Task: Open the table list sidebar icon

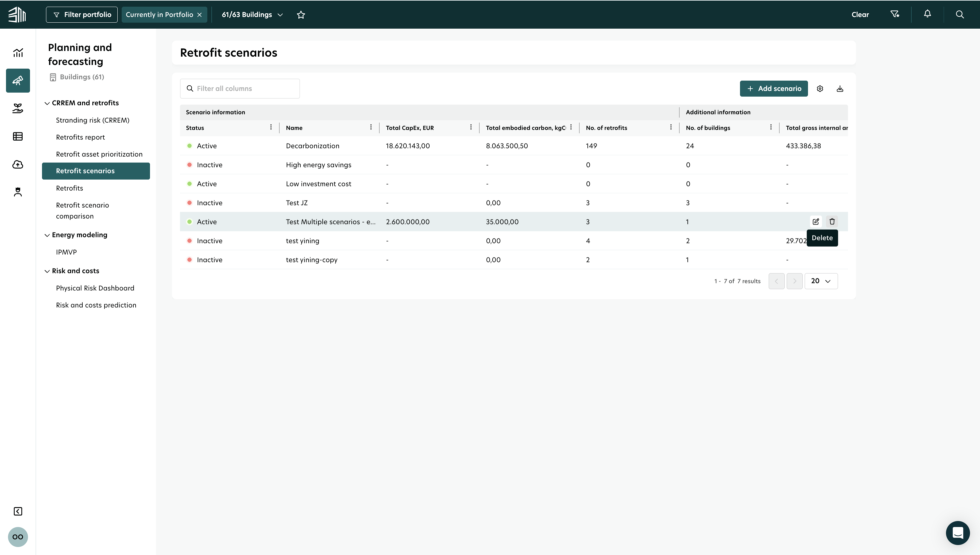Action: coord(18,137)
